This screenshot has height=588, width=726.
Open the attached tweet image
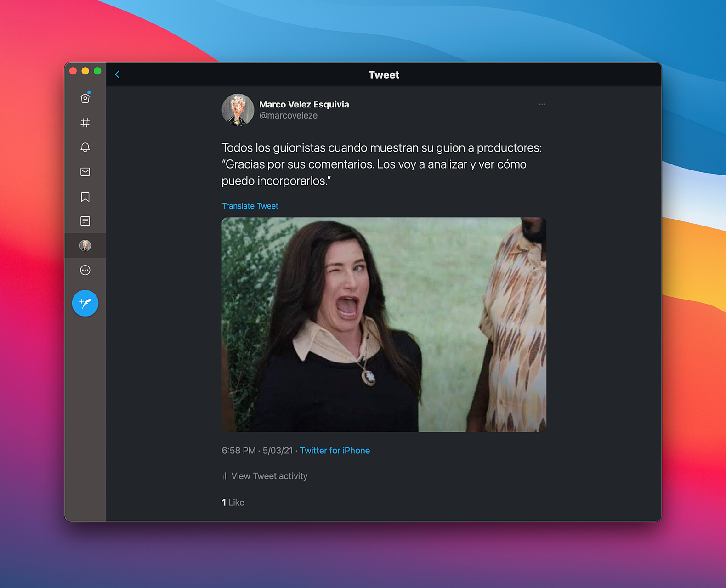pyautogui.click(x=384, y=324)
